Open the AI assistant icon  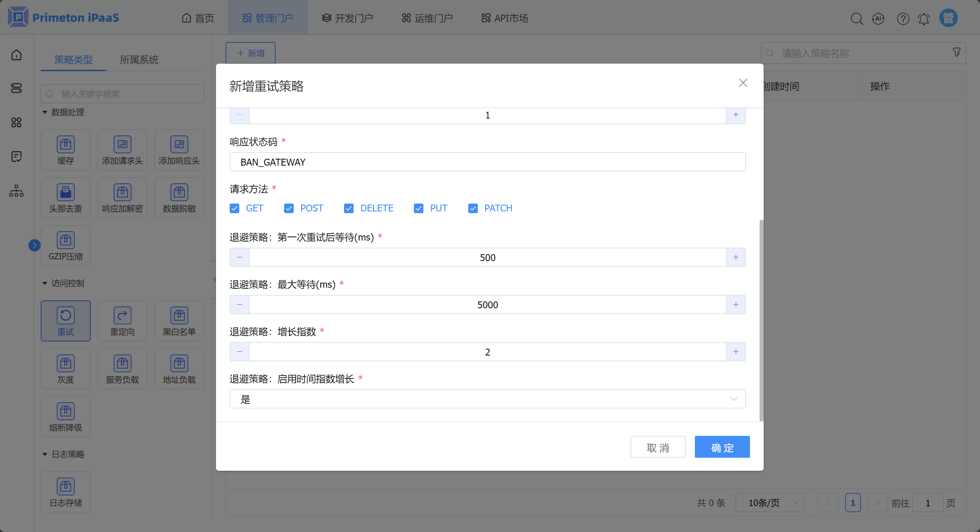click(x=878, y=18)
